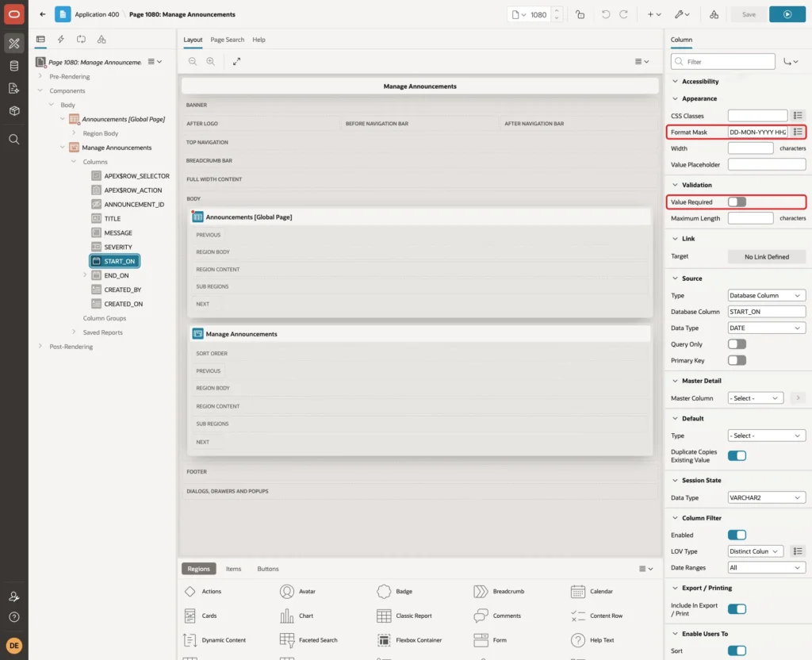This screenshot has width=812, height=660.
Task: Click the Format Mask input field
Action: tap(757, 132)
